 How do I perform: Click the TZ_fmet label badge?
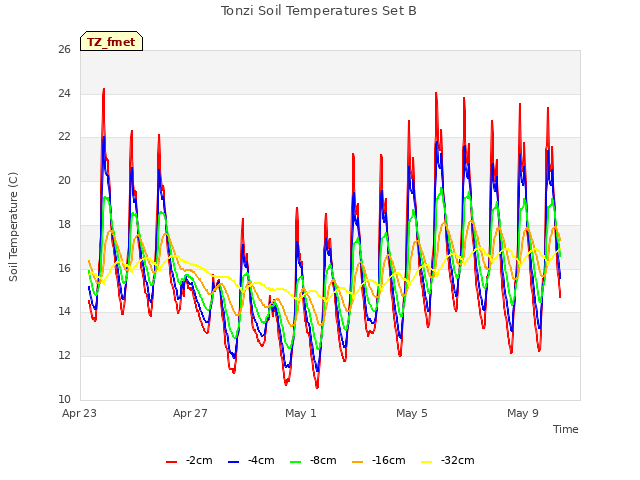pos(111,41)
